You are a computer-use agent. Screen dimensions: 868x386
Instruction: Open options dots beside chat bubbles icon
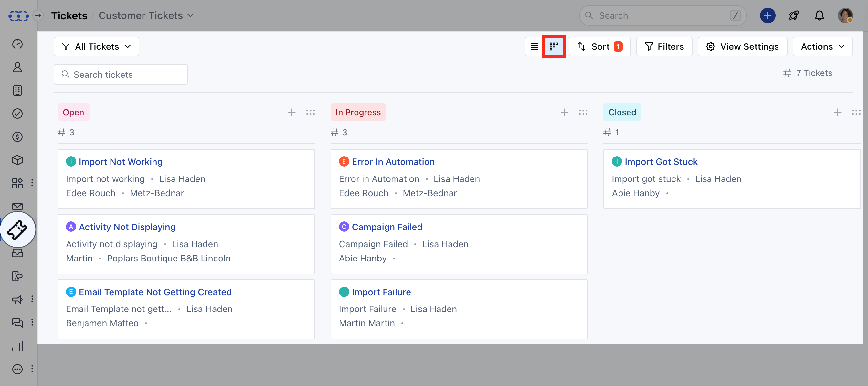(32, 322)
